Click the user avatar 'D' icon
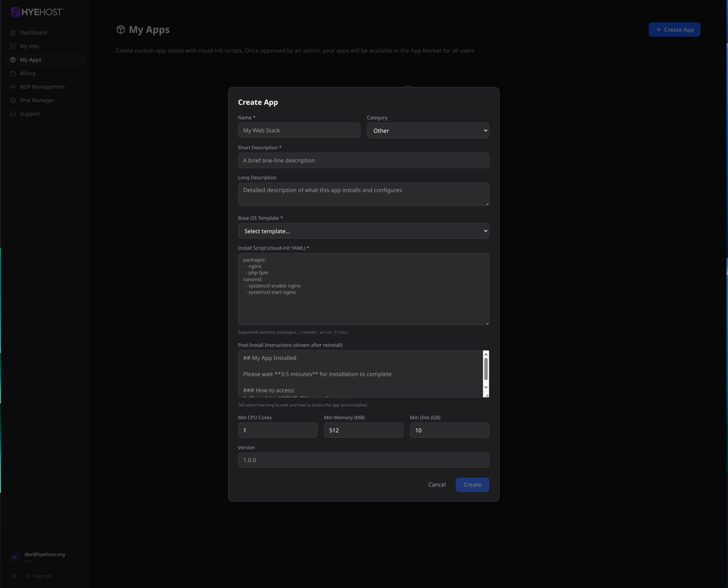This screenshot has height=588, width=728. 14,557
